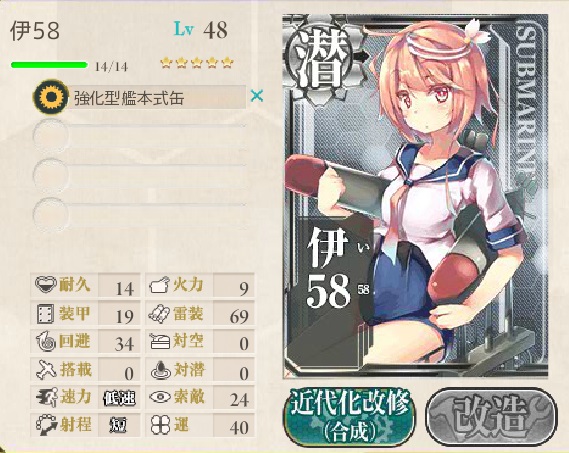Click the 雷装 torpedo icon
The width and height of the screenshot is (569, 453).
point(159,314)
